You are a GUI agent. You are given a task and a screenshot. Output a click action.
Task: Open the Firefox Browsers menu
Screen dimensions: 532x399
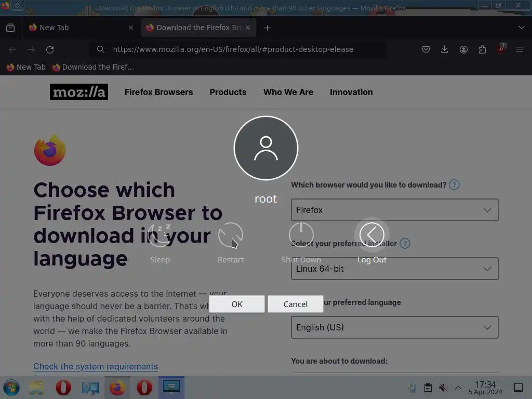tap(158, 92)
